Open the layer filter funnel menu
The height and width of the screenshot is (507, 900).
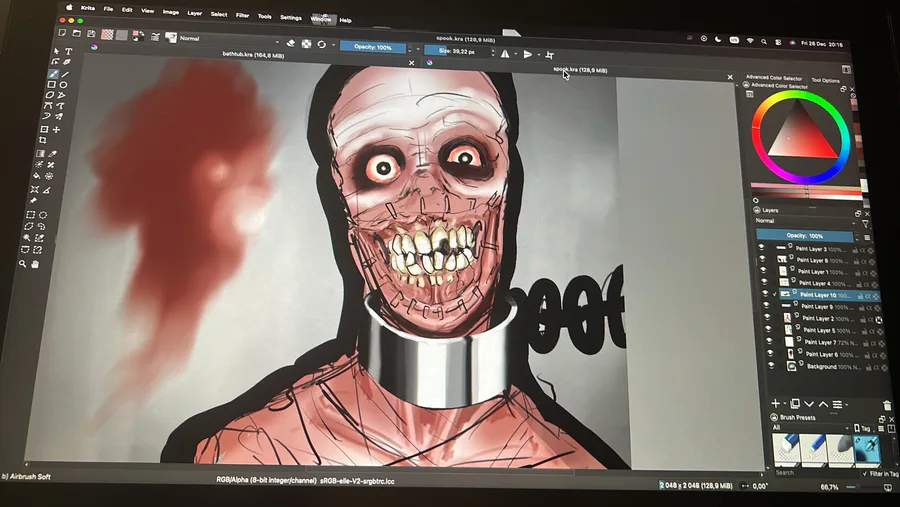(865, 223)
